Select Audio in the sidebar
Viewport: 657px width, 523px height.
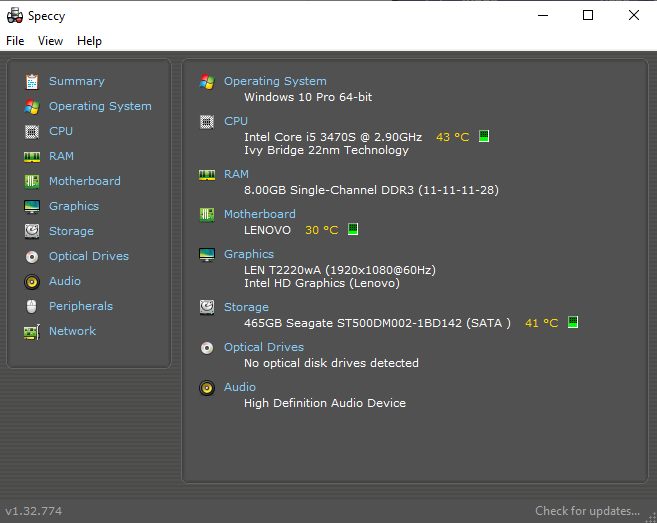point(65,281)
